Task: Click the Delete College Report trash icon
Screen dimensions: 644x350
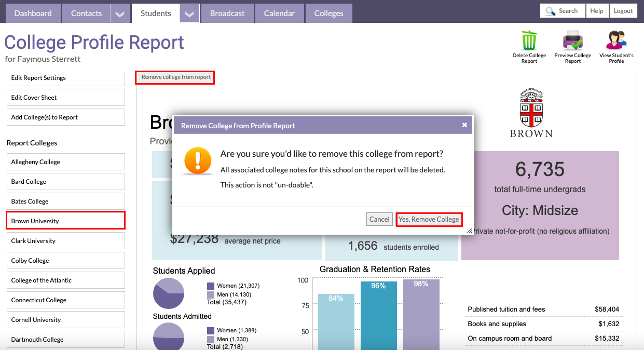Action: pyautogui.click(x=529, y=41)
